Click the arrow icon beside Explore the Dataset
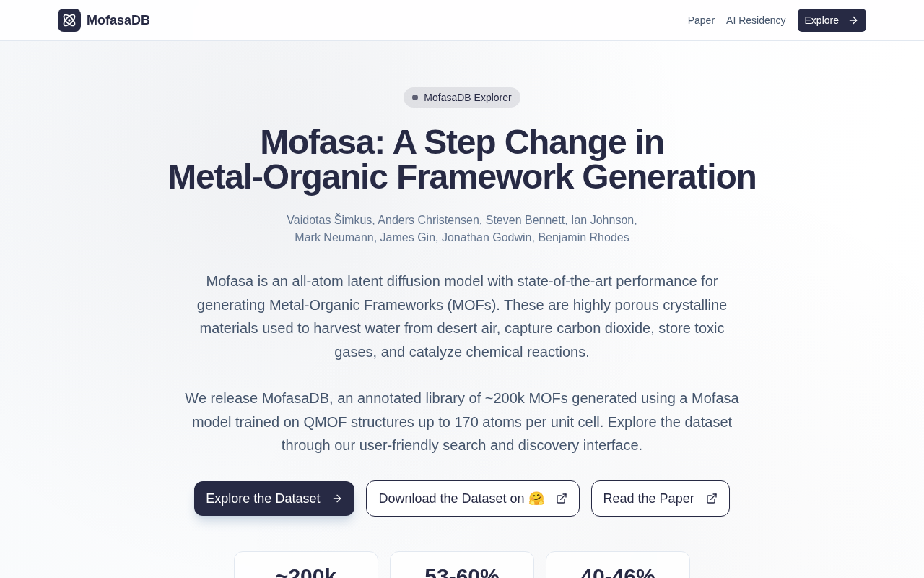The width and height of the screenshot is (924, 578). [337, 499]
